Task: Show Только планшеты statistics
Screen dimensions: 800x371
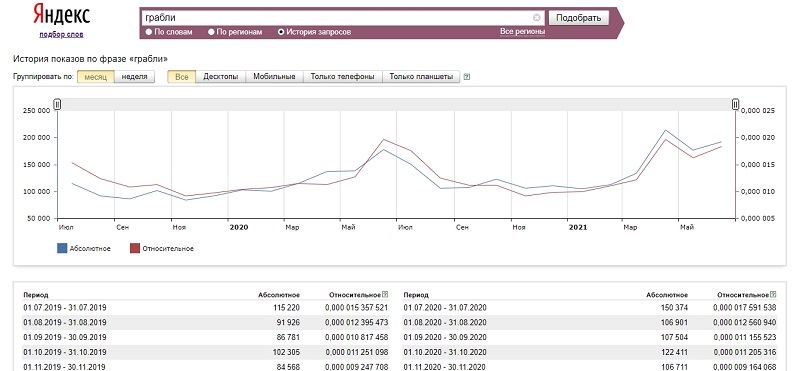Action: (421, 77)
